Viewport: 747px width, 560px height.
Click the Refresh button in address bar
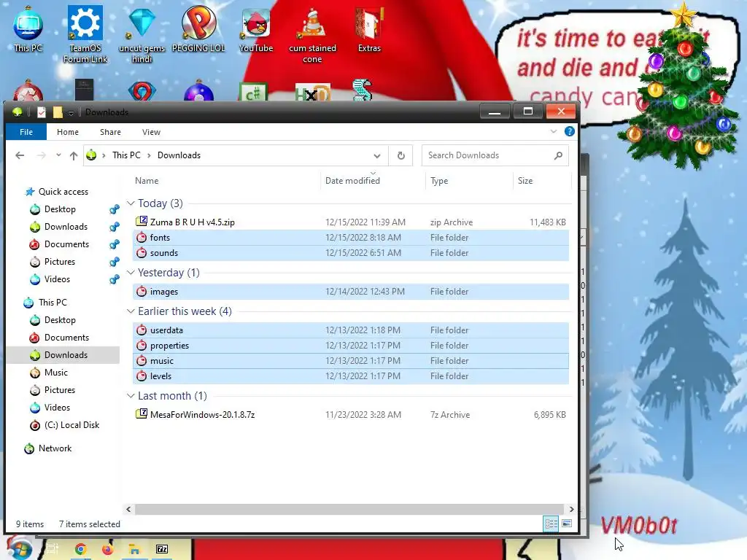coord(401,155)
